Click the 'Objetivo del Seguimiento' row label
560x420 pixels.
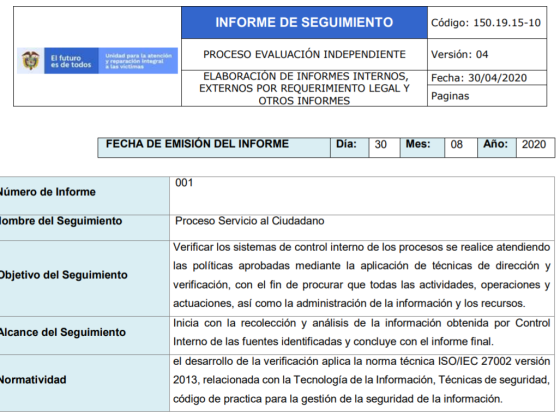pos(63,275)
